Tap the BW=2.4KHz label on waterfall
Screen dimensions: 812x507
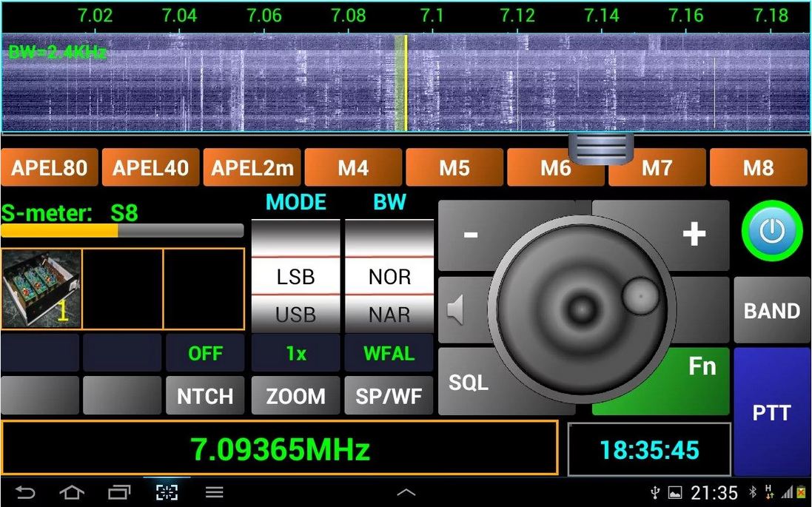[x=57, y=52]
